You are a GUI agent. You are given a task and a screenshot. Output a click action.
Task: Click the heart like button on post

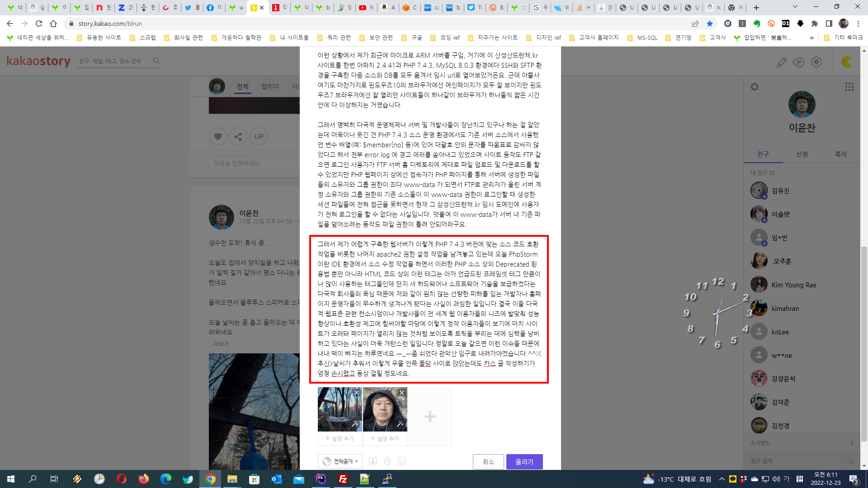(217, 136)
